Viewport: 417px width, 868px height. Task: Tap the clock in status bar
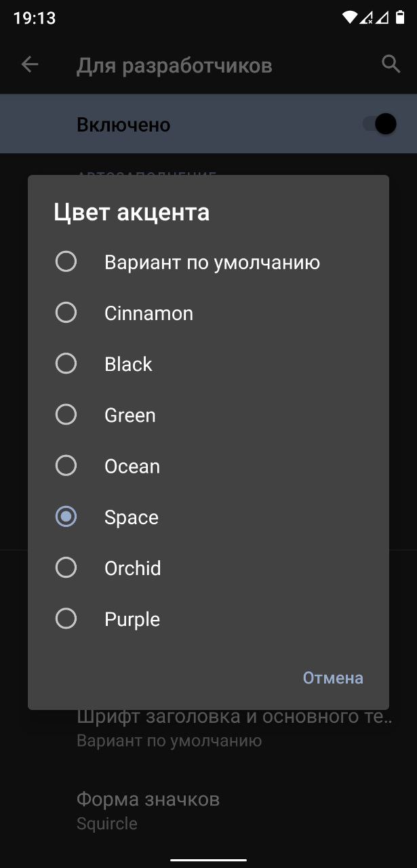pos(34,18)
